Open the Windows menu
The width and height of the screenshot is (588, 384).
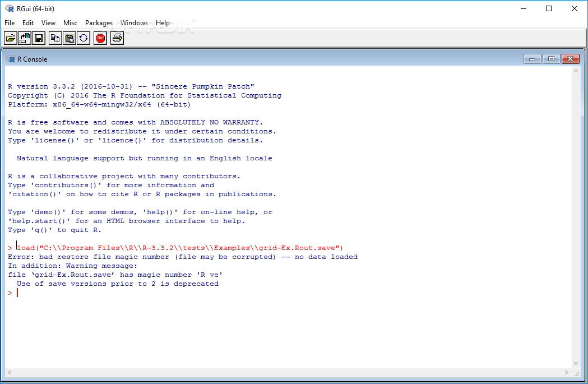coord(135,23)
